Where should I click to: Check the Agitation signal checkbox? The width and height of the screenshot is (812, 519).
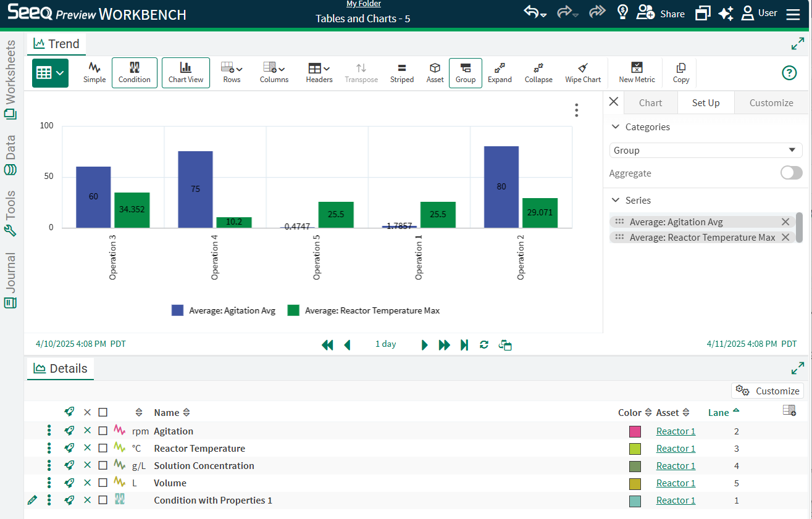[103, 431]
